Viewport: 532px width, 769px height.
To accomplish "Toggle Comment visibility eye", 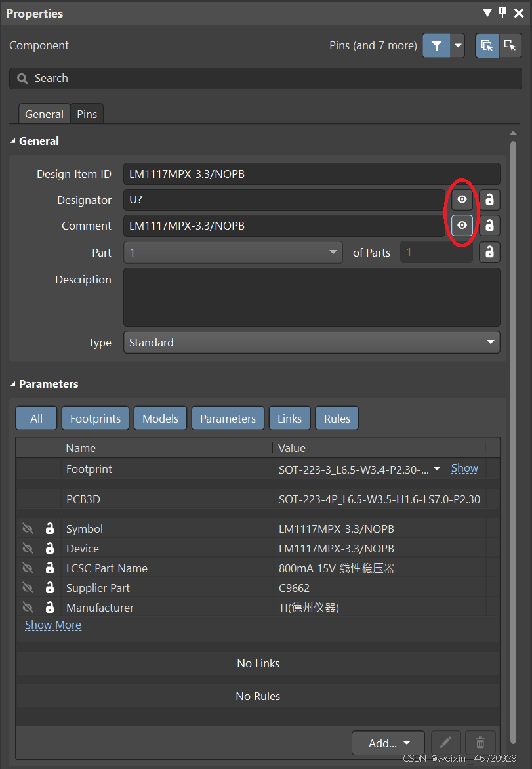I will coord(462,226).
